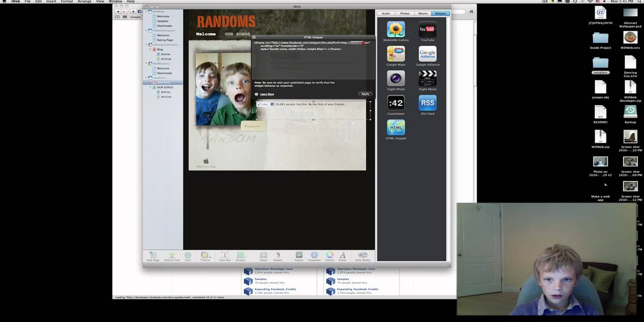Screen dimensions: 644x322
Task: Click Apply in the HTML Snippet panel
Action: coord(365,94)
